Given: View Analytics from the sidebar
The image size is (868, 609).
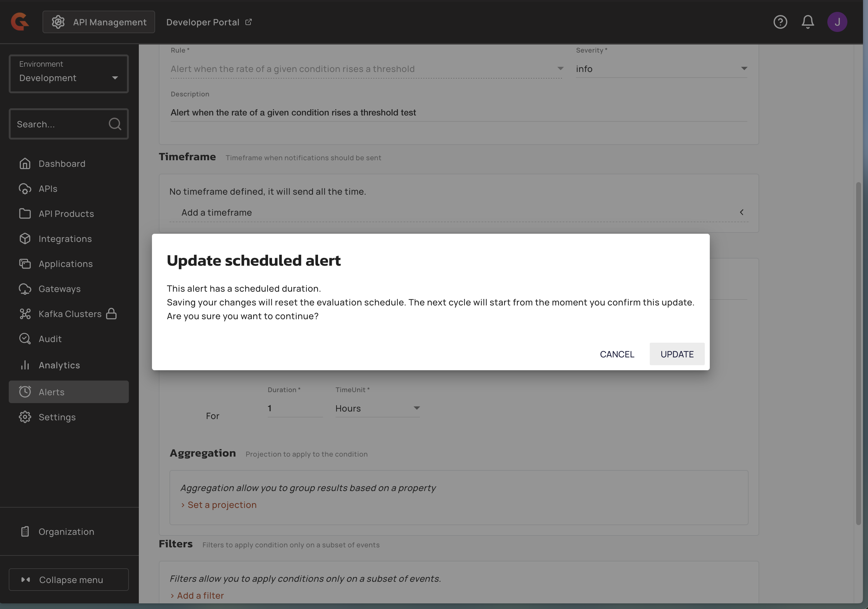Looking at the screenshot, I should pos(58,365).
